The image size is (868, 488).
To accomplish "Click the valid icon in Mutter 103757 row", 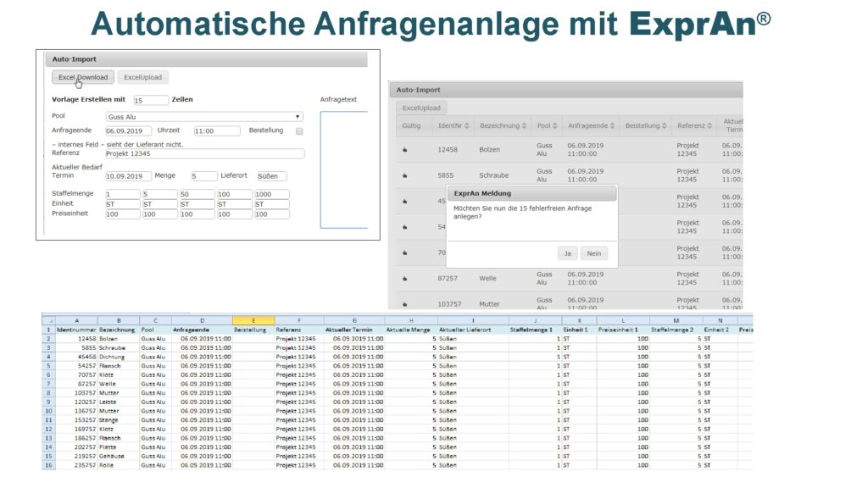I will click(404, 304).
